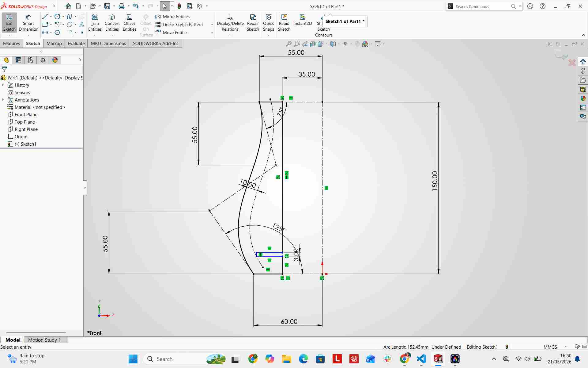Viewport: 588px width, 368px height.
Task: Click the Rebuild traffic light icon
Action: pyautogui.click(x=179, y=6)
